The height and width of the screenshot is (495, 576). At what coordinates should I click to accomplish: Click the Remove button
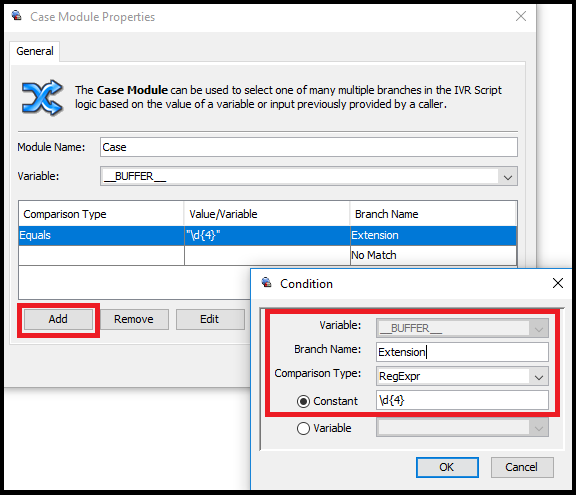click(134, 319)
